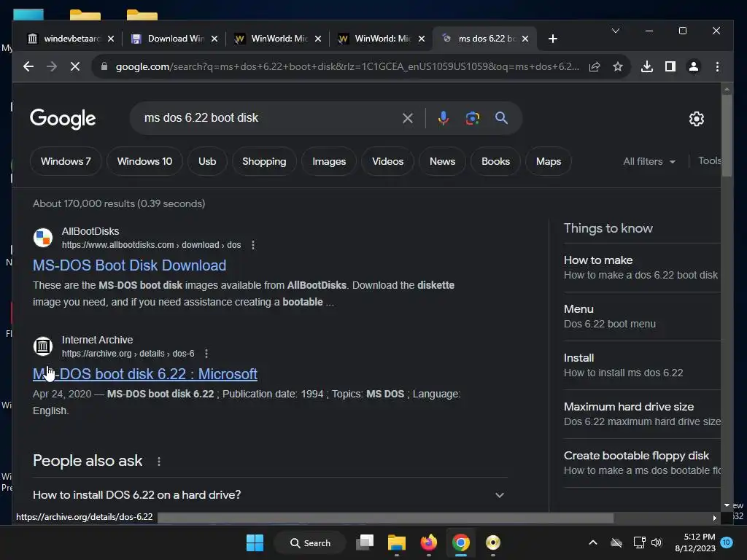Open the disc app on the taskbar

[493, 542]
